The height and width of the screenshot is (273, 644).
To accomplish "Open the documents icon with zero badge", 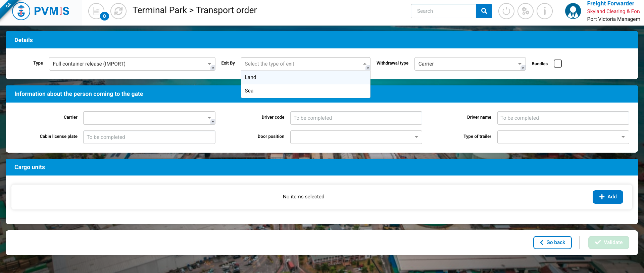I will (x=97, y=11).
